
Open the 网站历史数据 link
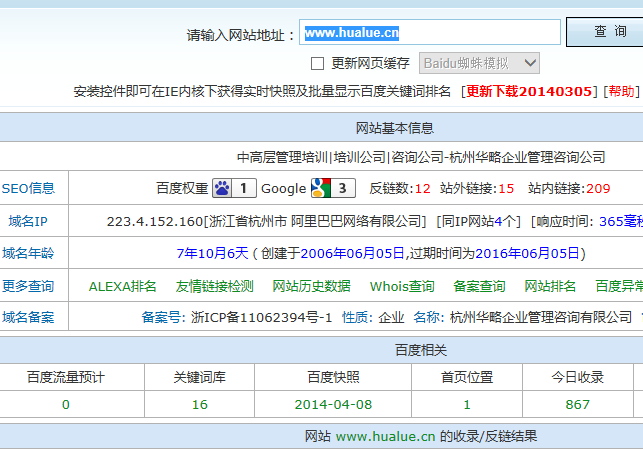pyautogui.click(x=312, y=286)
